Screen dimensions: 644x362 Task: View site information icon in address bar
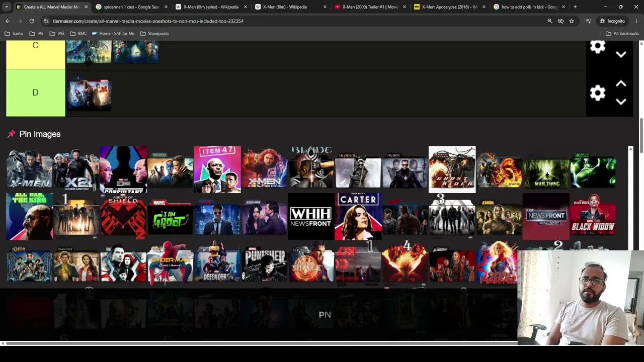click(46, 21)
